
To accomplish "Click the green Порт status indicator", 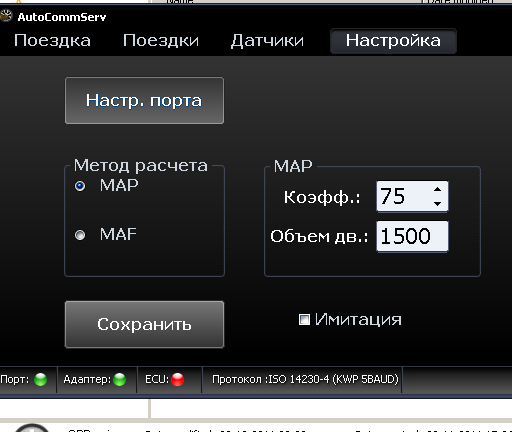I will [41, 379].
